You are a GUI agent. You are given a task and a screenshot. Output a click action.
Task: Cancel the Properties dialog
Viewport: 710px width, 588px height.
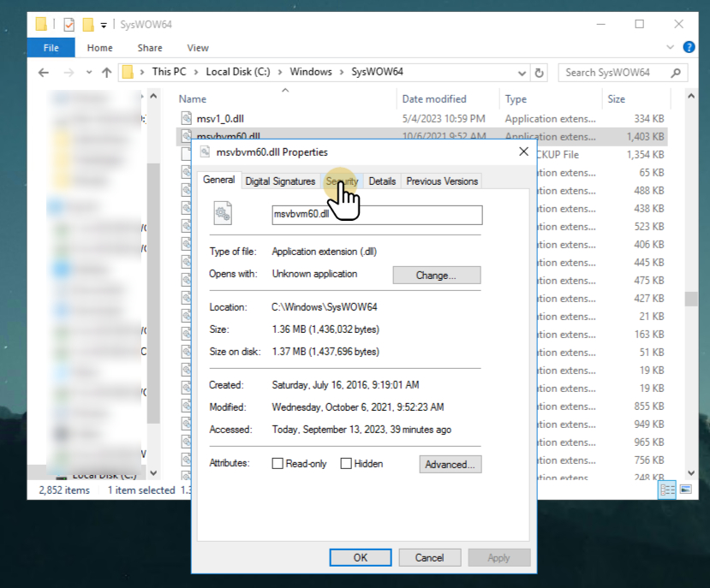pyautogui.click(x=429, y=558)
